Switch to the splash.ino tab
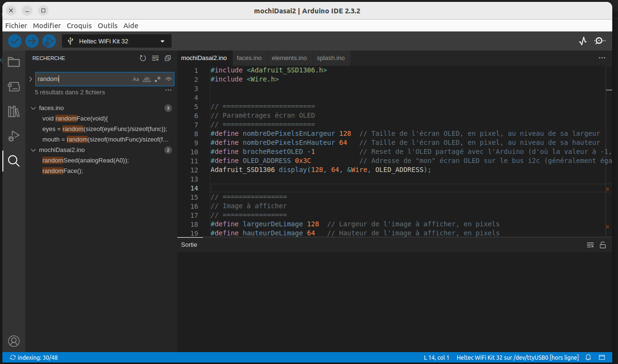This screenshot has height=364, width=618. 331,58
